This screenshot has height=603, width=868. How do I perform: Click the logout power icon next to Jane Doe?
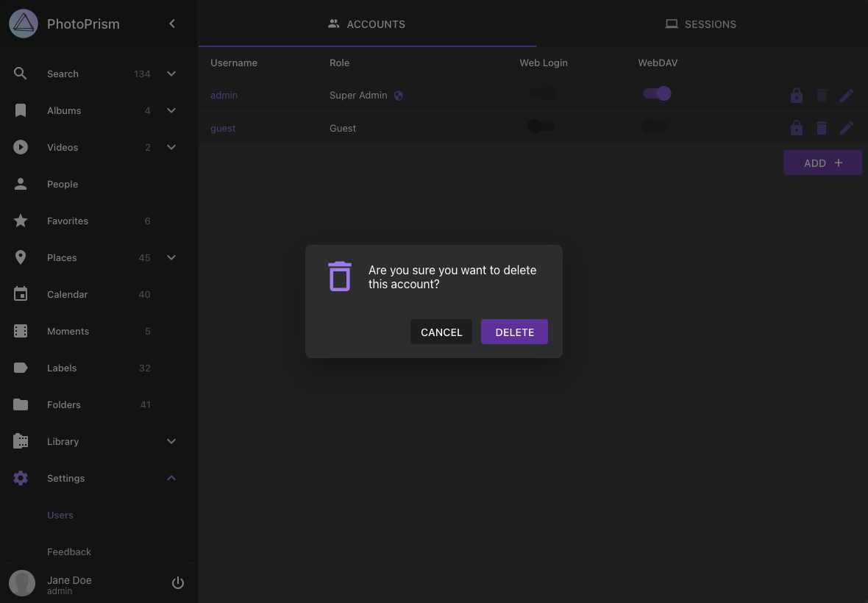tap(178, 582)
